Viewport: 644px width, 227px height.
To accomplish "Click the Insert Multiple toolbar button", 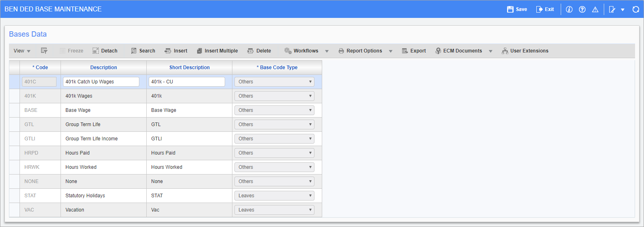I will coord(217,51).
